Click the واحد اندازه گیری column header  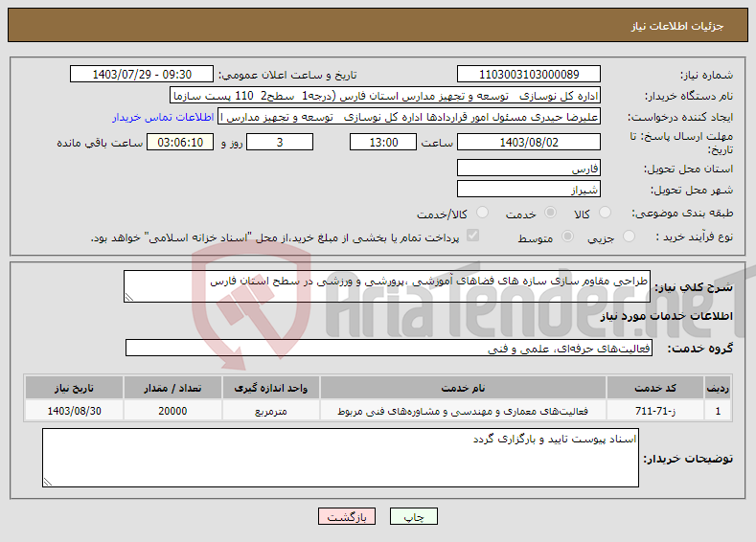point(270,388)
